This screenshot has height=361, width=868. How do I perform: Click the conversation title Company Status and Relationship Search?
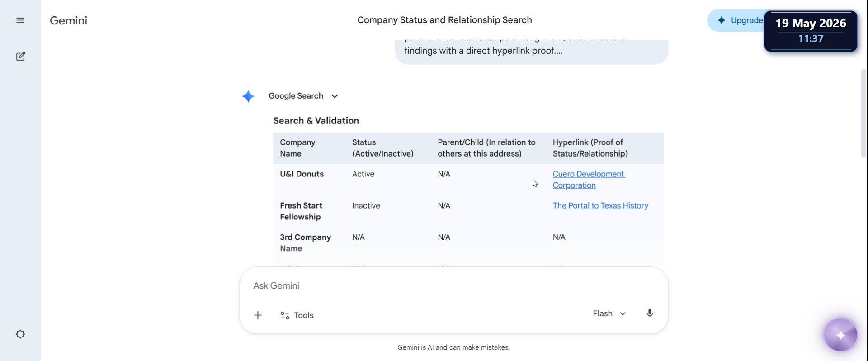[444, 20]
